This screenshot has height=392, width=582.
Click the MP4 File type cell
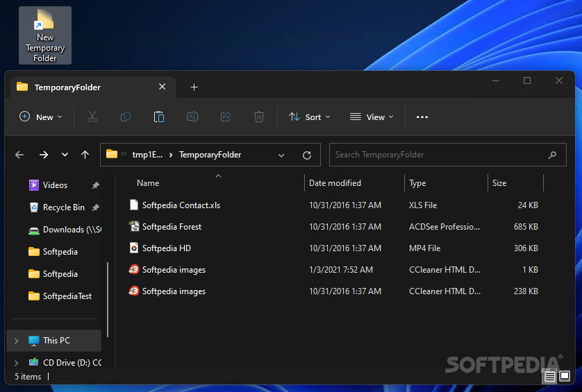click(x=424, y=248)
